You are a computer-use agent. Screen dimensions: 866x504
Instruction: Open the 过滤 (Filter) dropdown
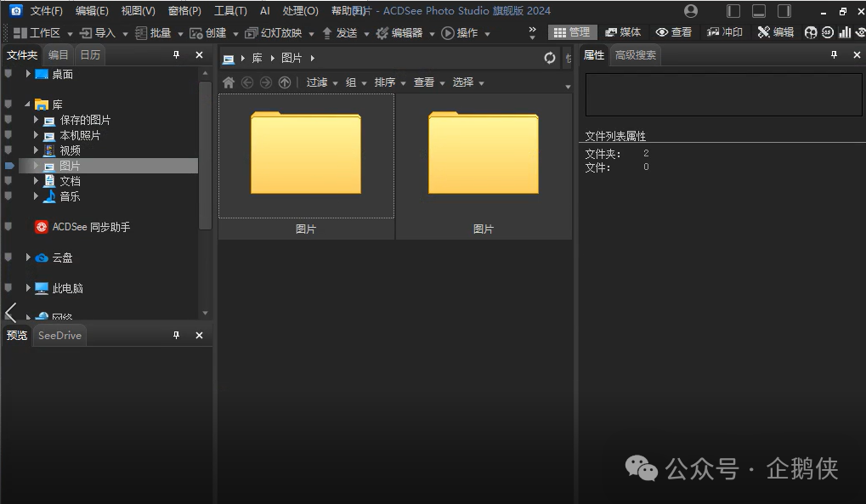pyautogui.click(x=319, y=82)
